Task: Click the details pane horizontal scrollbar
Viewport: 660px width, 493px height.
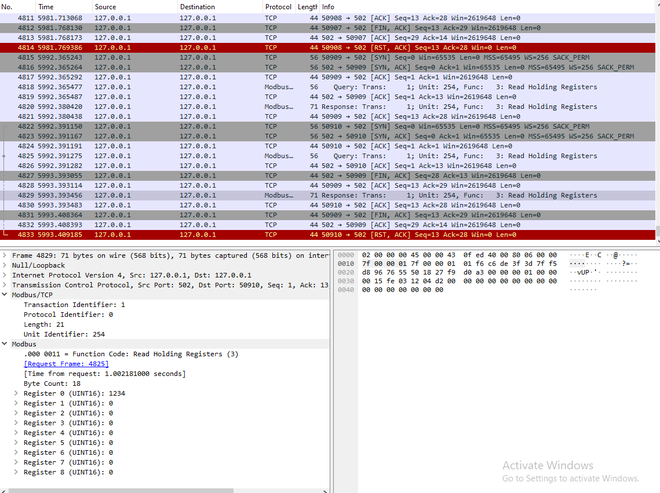Action: tap(121, 491)
